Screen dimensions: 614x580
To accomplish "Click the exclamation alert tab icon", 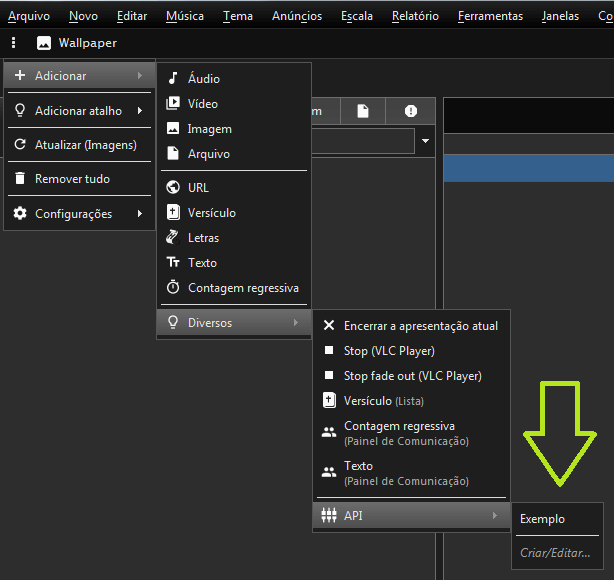I will [410, 111].
